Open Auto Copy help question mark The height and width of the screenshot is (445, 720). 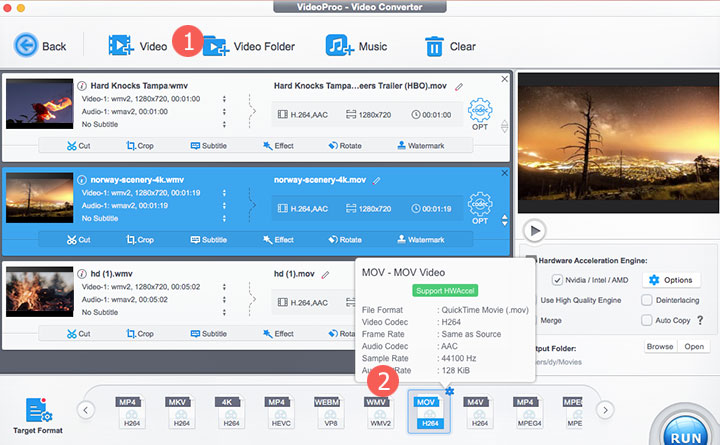pyautogui.click(x=700, y=320)
